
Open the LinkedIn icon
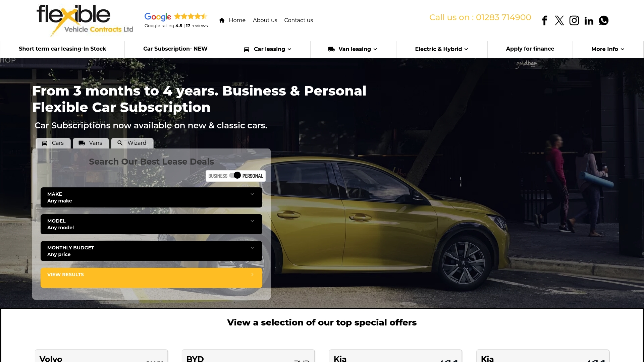(589, 21)
